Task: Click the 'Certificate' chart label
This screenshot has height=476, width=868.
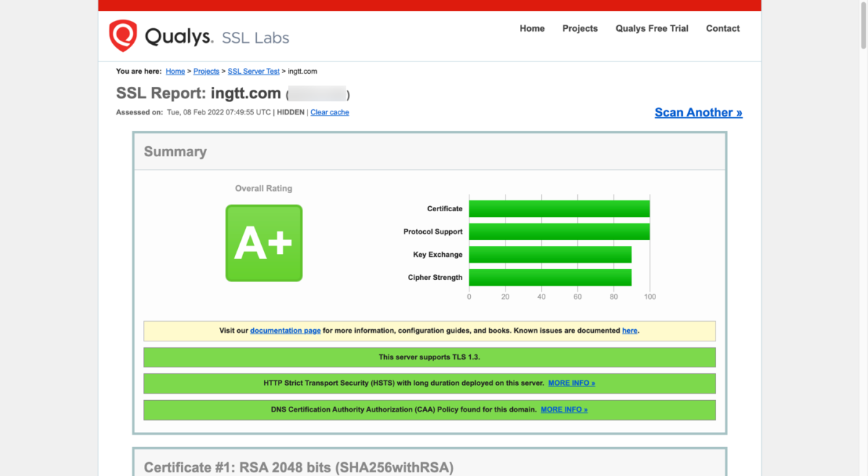Action: pyautogui.click(x=445, y=208)
